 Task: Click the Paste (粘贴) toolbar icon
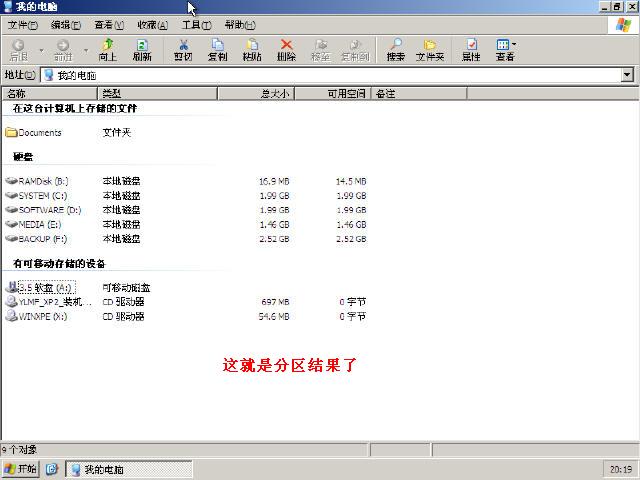[252, 50]
